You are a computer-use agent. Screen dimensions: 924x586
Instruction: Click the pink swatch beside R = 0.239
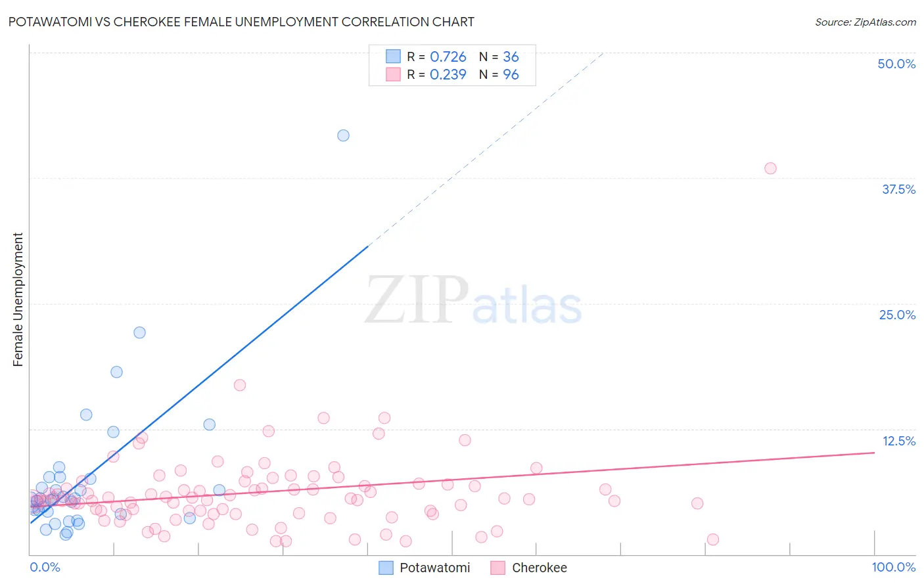click(393, 74)
